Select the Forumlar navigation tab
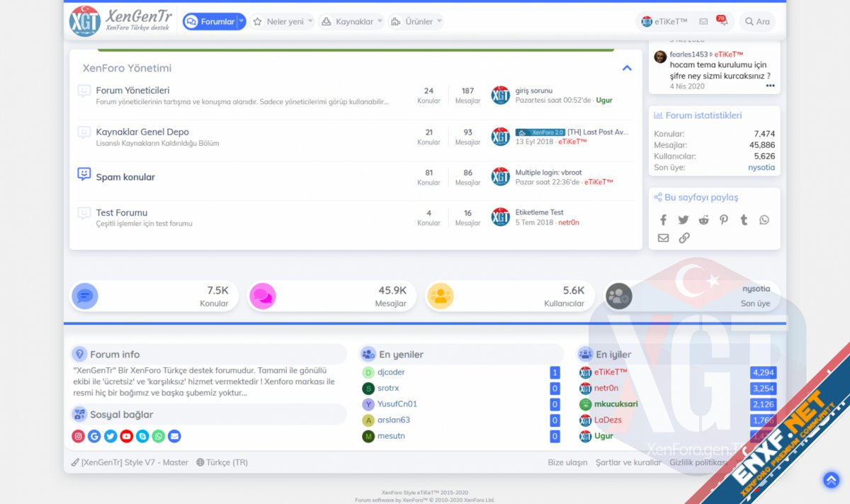This screenshot has width=850, height=504. [x=210, y=22]
